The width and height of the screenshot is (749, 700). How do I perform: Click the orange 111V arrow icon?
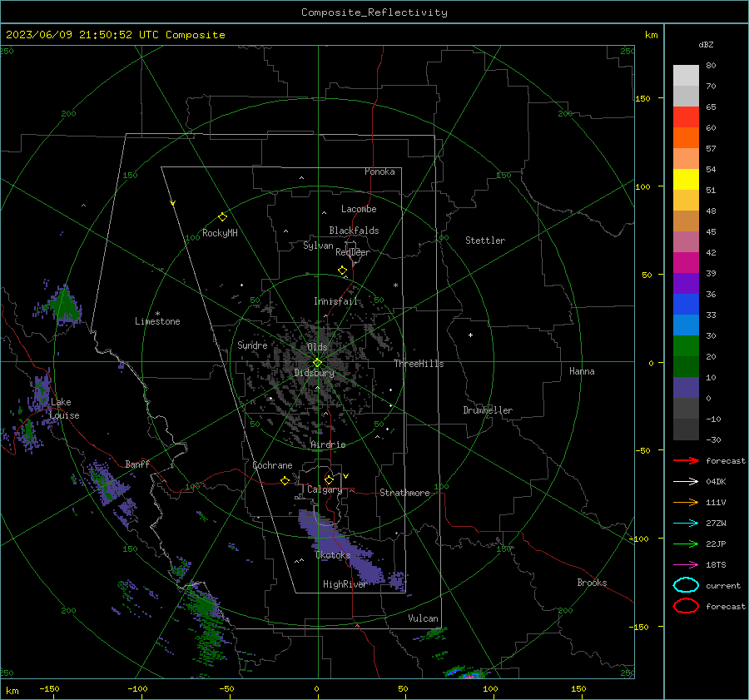tap(686, 502)
